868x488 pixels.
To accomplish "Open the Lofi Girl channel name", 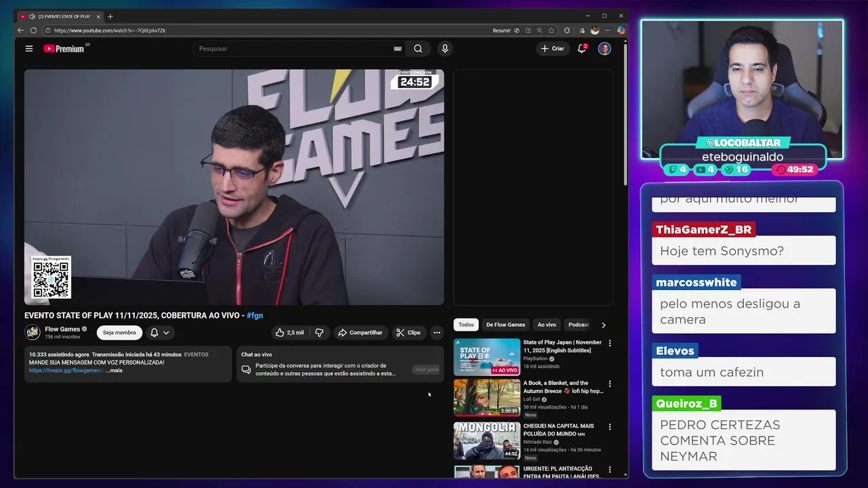I will [x=532, y=399].
